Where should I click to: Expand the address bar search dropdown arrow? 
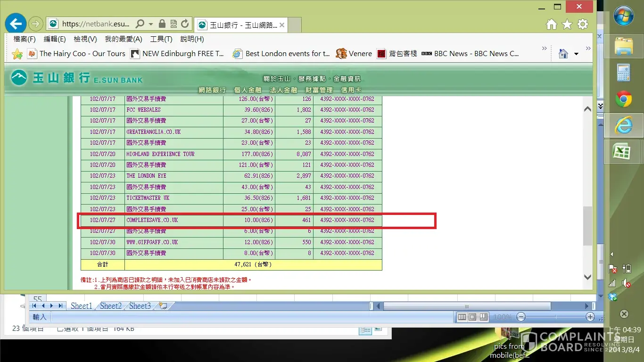[x=151, y=24]
